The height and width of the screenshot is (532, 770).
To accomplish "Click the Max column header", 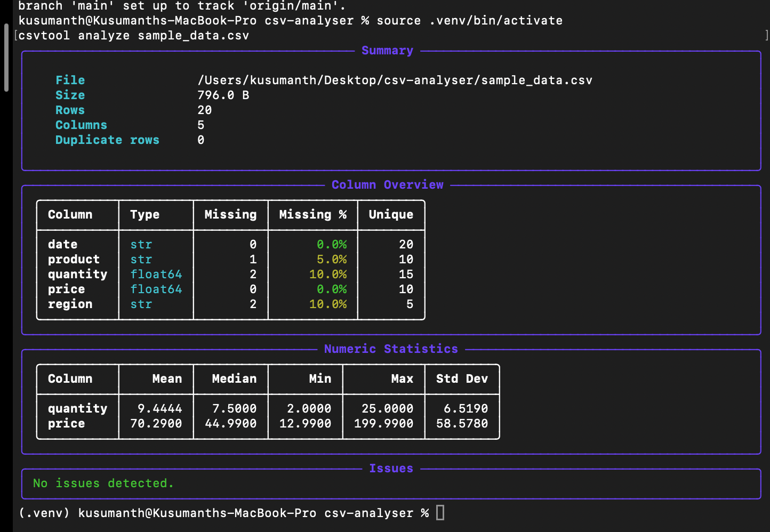I will (403, 379).
